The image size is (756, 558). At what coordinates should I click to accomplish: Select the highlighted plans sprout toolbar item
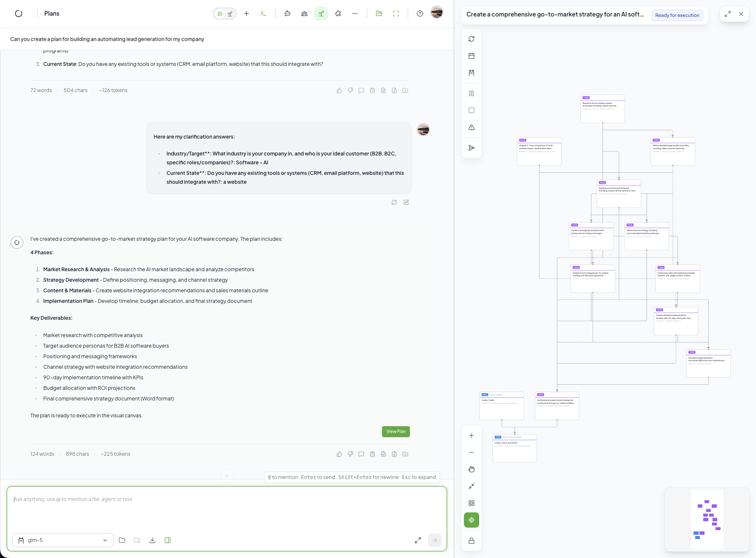click(321, 14)
